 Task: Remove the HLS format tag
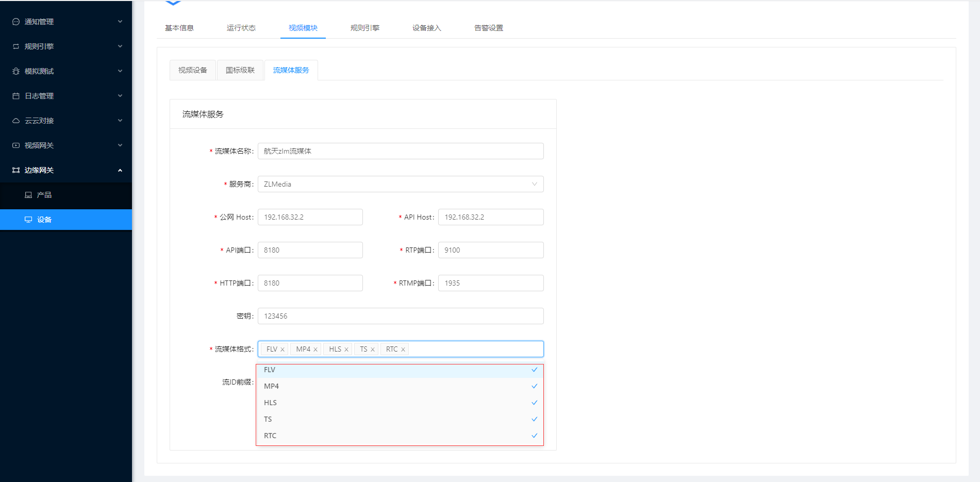point(346,350)
